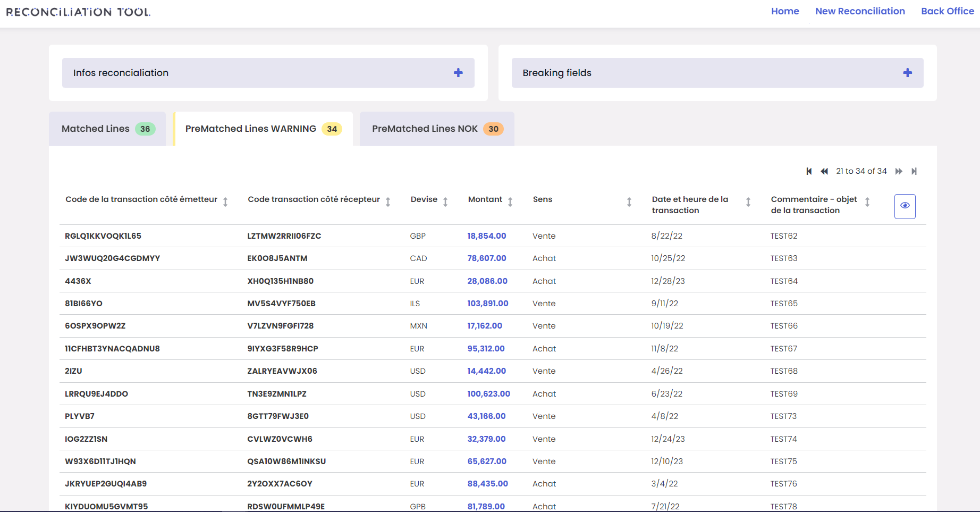This screenshot has width=980, height=512.
Task: Click the 18,854.00 amount in first row
Action: pyautogui.click(x=486, y=236)
